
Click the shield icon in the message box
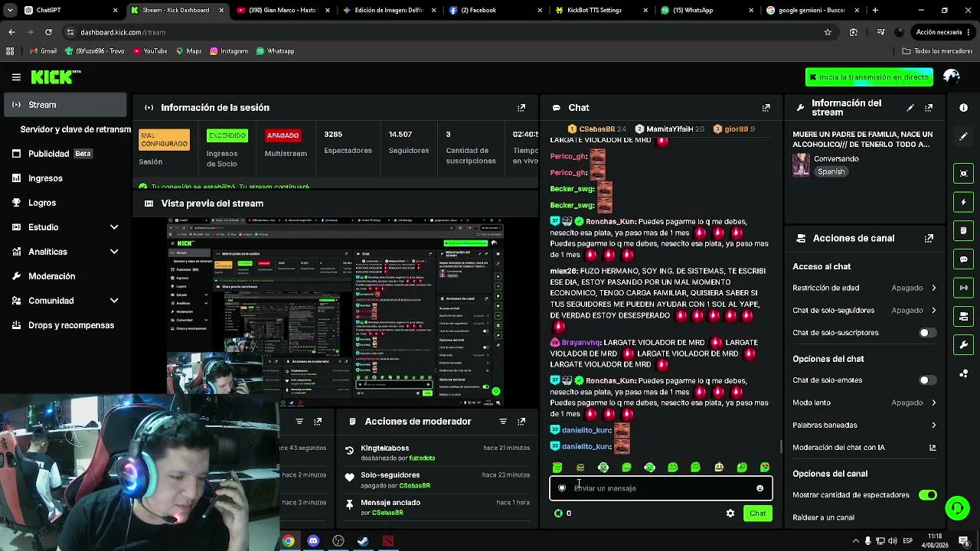[562, 488]
